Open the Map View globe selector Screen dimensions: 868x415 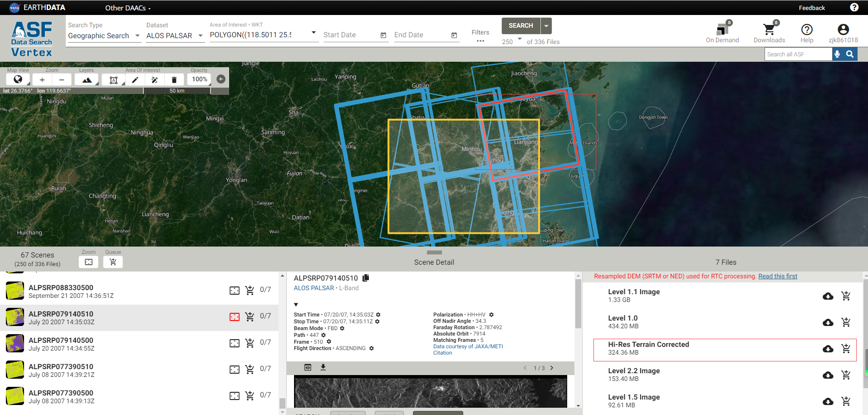pyautogui.click(x=18, y=79)
